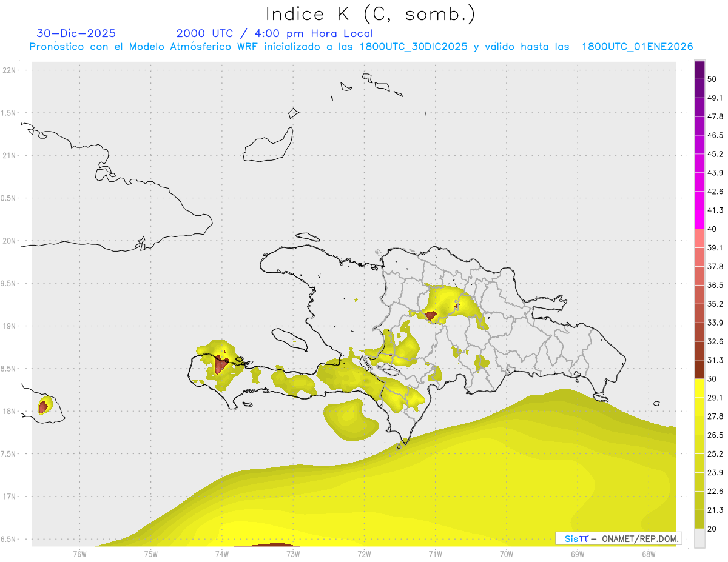
Task: Pick the magenta swatch between 40 and 41.3
Action: [699, 219]
